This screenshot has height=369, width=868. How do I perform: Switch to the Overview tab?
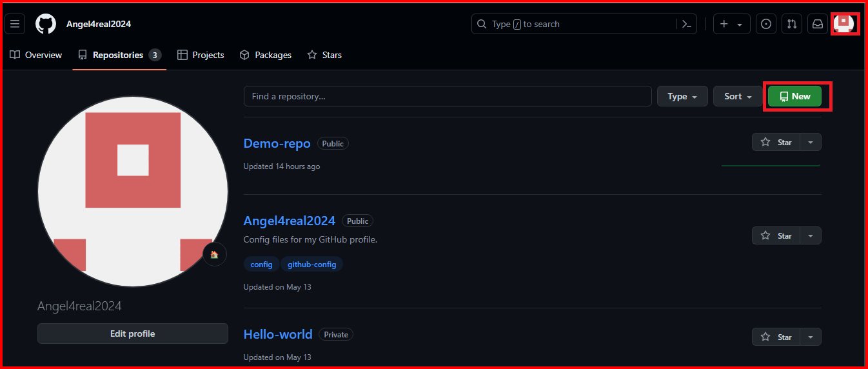click(36, 55)
